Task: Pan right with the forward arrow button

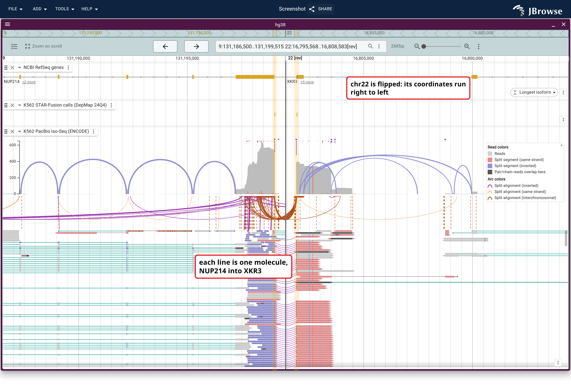Action: [196, 46]
